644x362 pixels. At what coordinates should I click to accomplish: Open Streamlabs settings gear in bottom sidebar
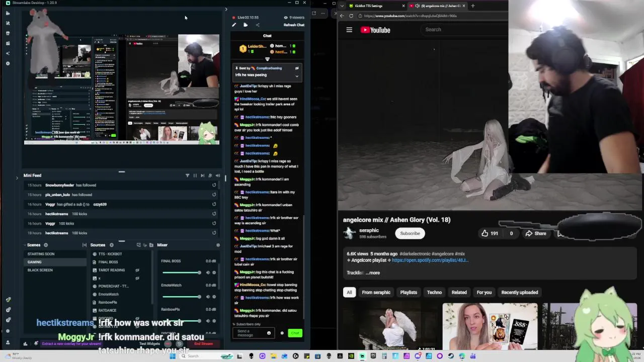8,330
